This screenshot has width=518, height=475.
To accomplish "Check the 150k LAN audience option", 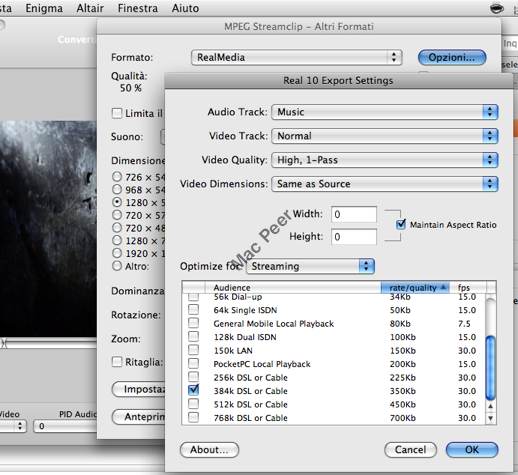I will pyautogui.click(x=193, y=350).
